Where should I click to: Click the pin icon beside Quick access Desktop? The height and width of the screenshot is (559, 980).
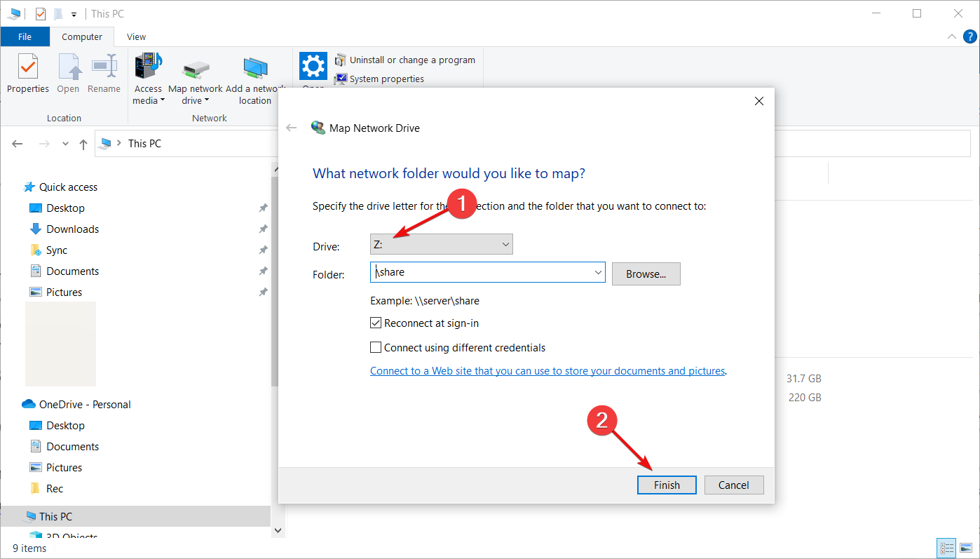click(263, 208)
